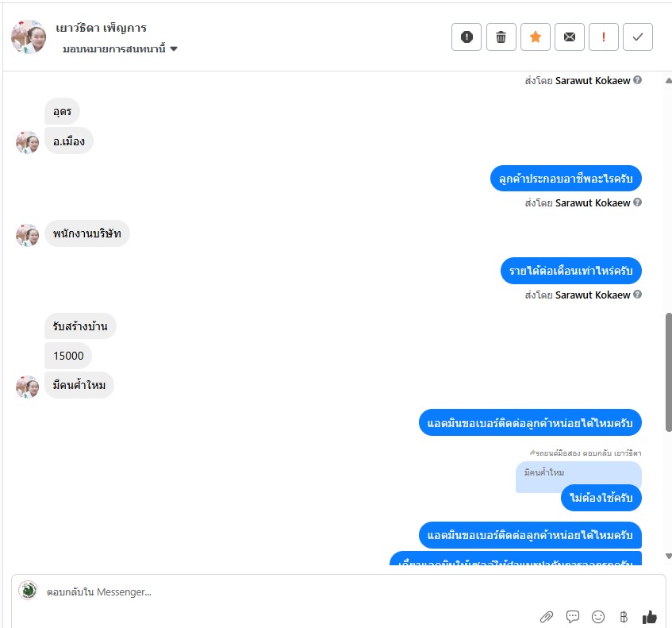Mark conversation done with checkmark icon
This screenshot has height=628, width=672.
tap(638, 37)
